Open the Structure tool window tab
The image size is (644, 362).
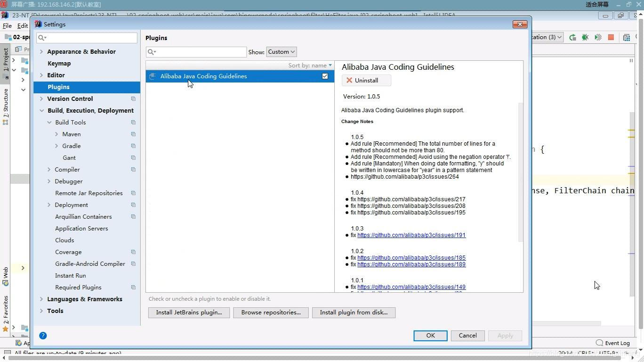pyautogui.click(x=6, y=106)
